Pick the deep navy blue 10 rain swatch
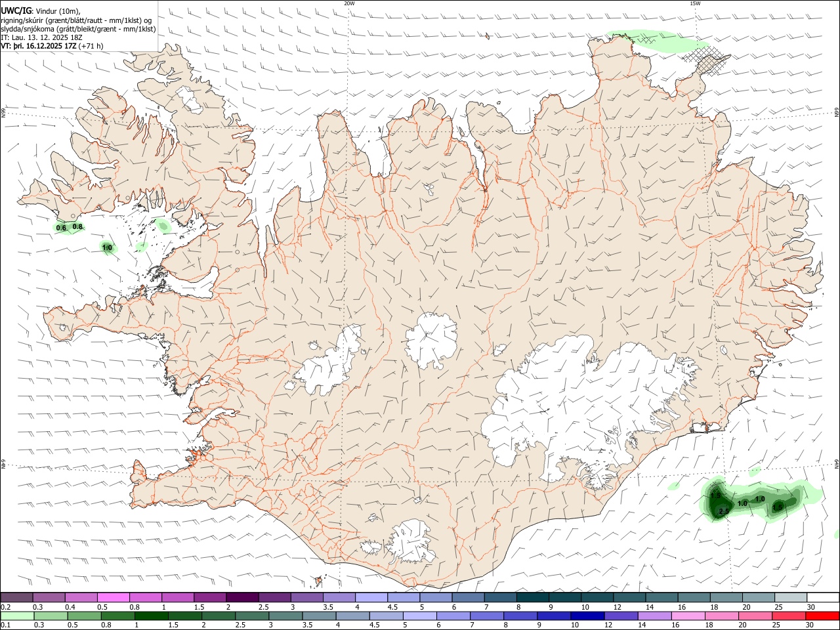This screenshot has height=630, width=840. click(587, 616)
